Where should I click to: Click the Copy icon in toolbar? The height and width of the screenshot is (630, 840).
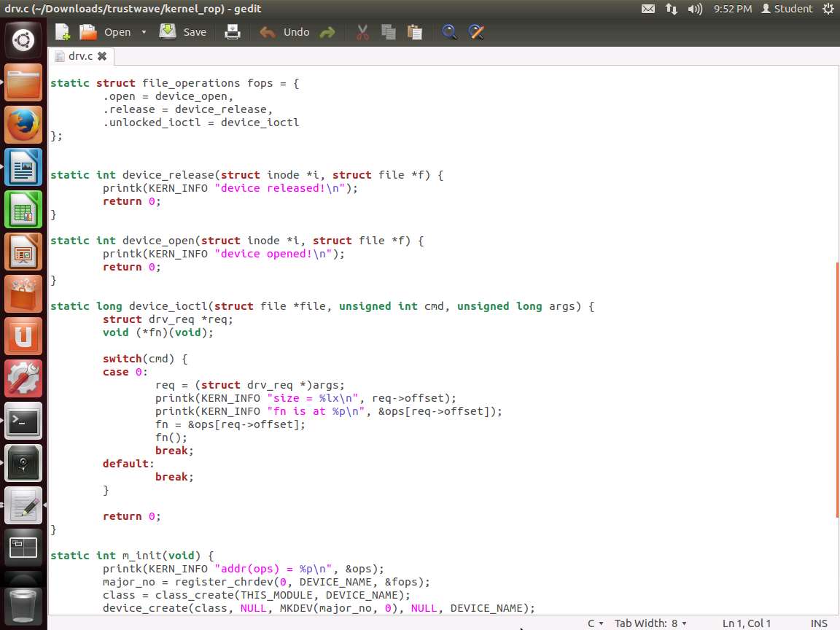388,32
